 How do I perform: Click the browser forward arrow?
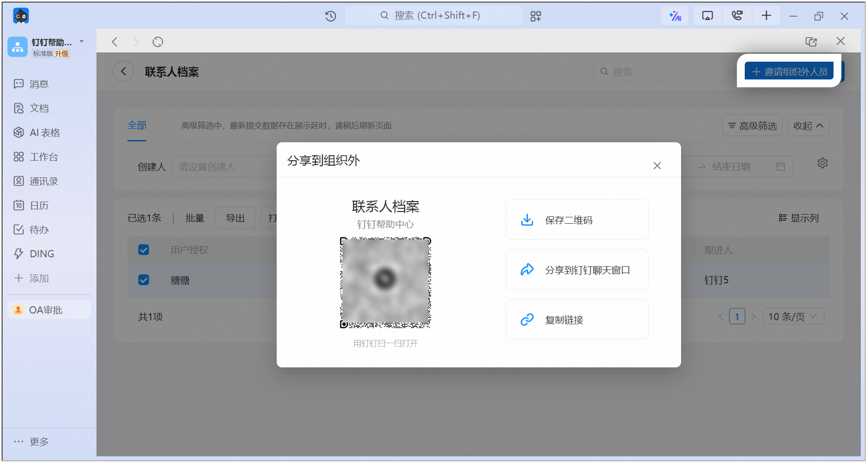136,42
